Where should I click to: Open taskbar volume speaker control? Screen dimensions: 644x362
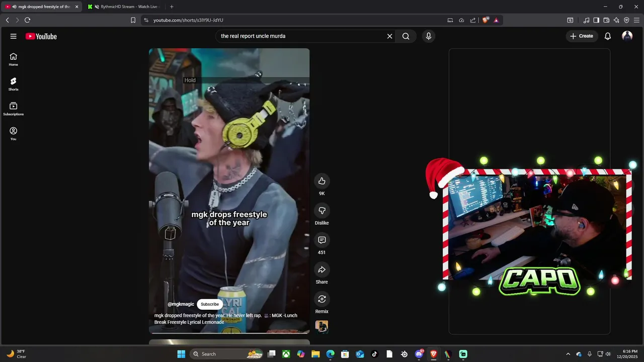pyautogui.click(x=608, y=354)
